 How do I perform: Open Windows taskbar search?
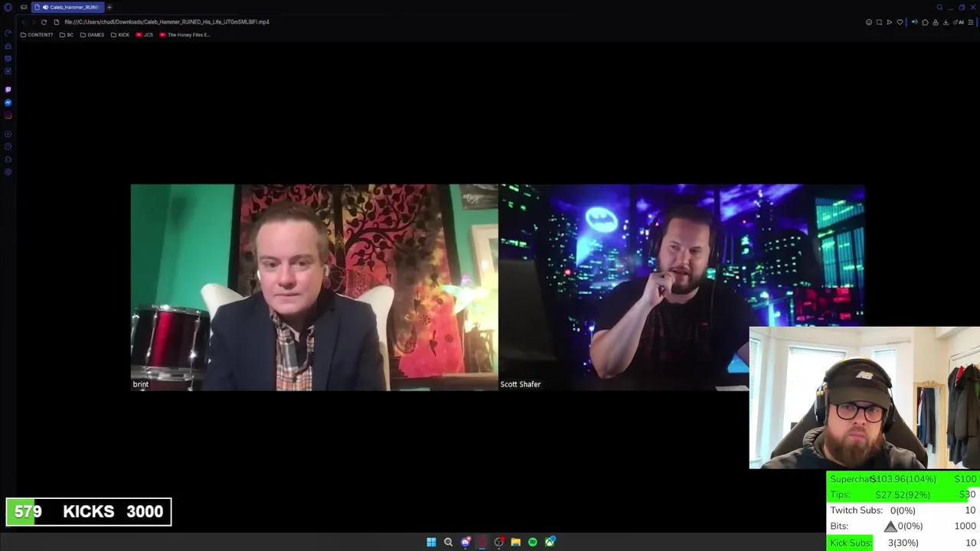[x=448, y=542]
